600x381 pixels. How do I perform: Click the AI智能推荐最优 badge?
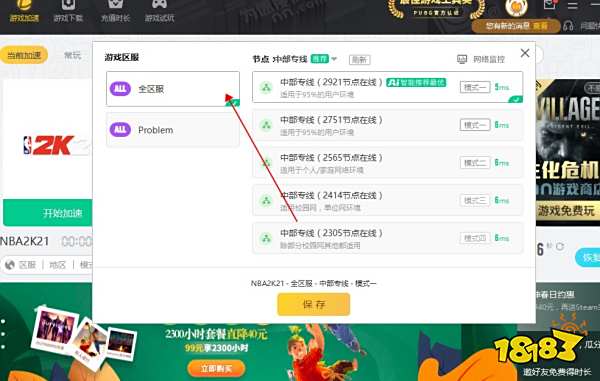(x=416, y=83)
